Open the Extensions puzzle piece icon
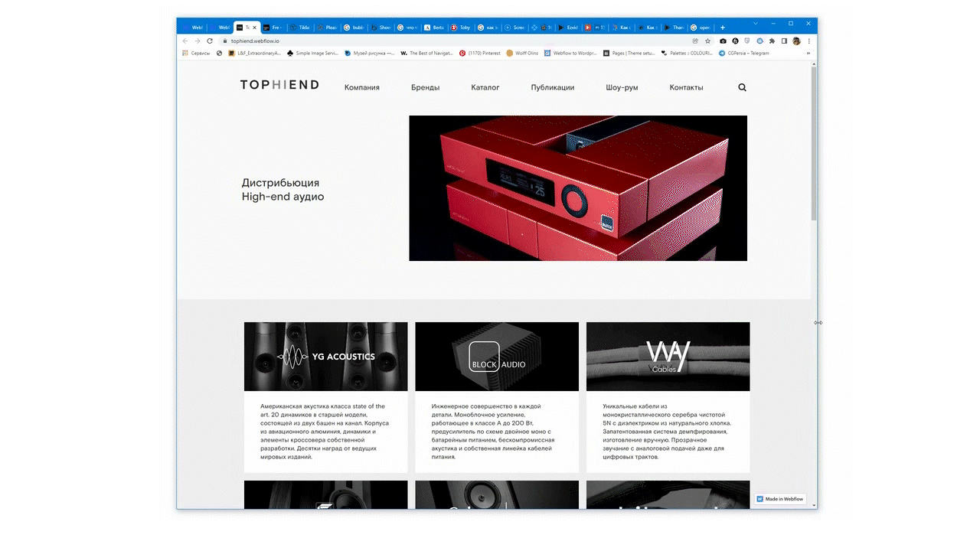Viewport: 980px width, 551px height. [x=772, y=41]
